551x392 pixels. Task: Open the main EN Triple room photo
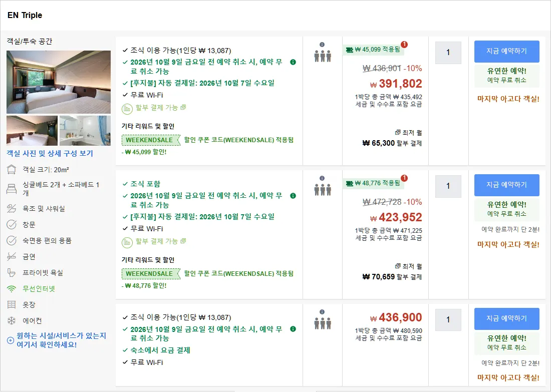[x=59, y=82]
